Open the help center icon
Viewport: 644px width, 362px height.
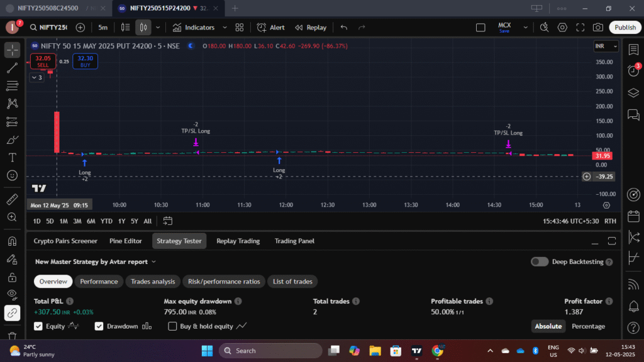[633, 327]
